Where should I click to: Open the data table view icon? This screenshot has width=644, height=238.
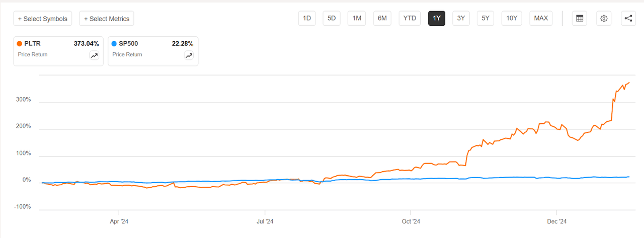coord(580,19)
